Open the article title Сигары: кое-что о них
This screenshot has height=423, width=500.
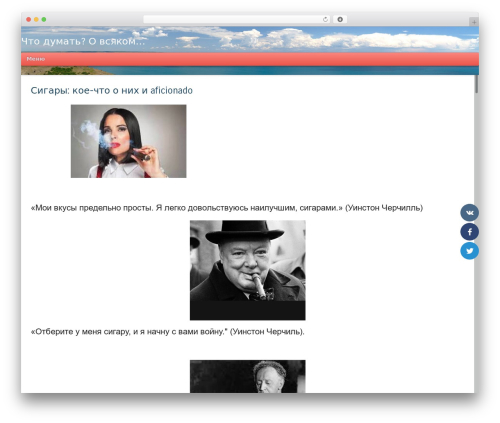[112, 90]
